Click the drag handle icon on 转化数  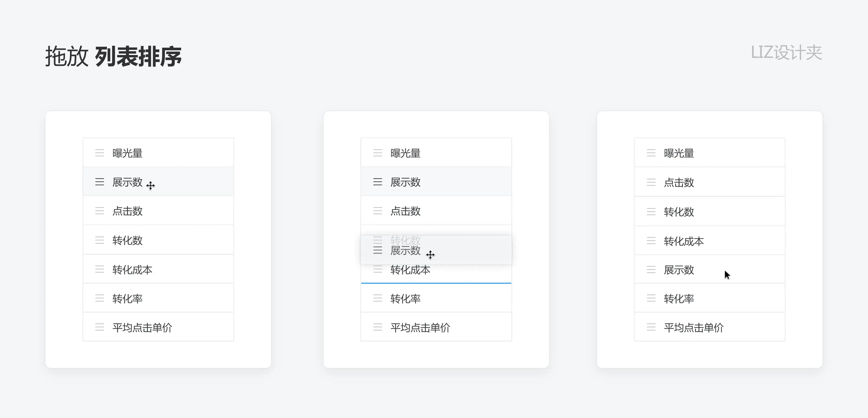(x=99, y=239)
